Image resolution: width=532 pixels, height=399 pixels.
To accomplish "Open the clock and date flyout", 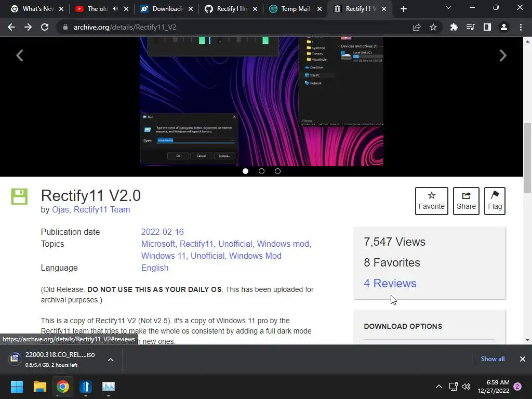I will pyautogui.click(x=494, y=387).
